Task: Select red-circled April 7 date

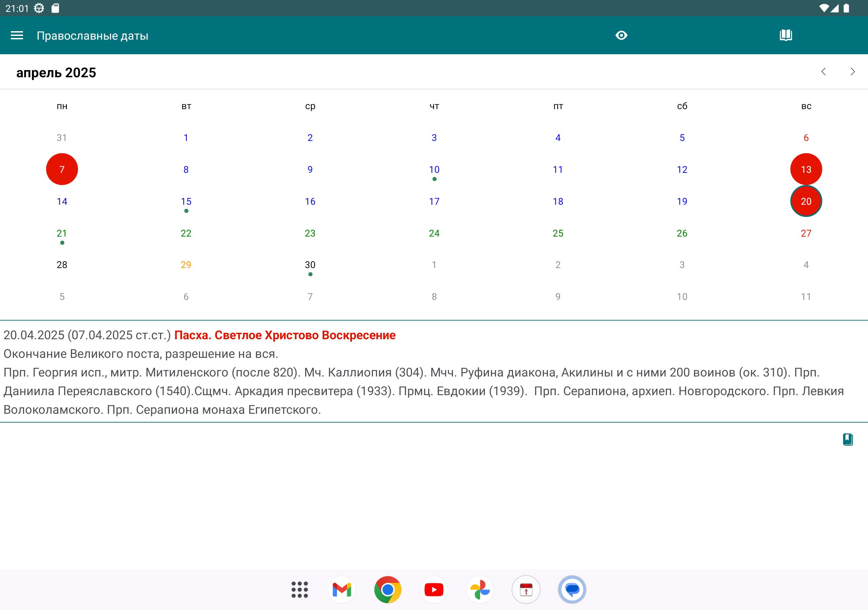Action: point(62,169)
